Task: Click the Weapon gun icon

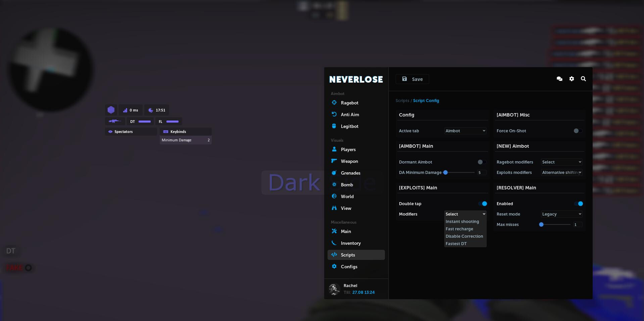Action: (x=334, y=161)
